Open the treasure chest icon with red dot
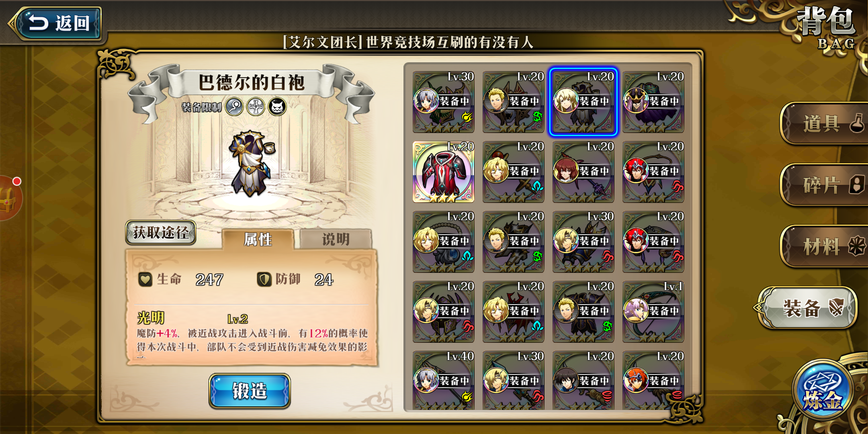The width and height of the screenshot is (868, 434). coord(9,198)
